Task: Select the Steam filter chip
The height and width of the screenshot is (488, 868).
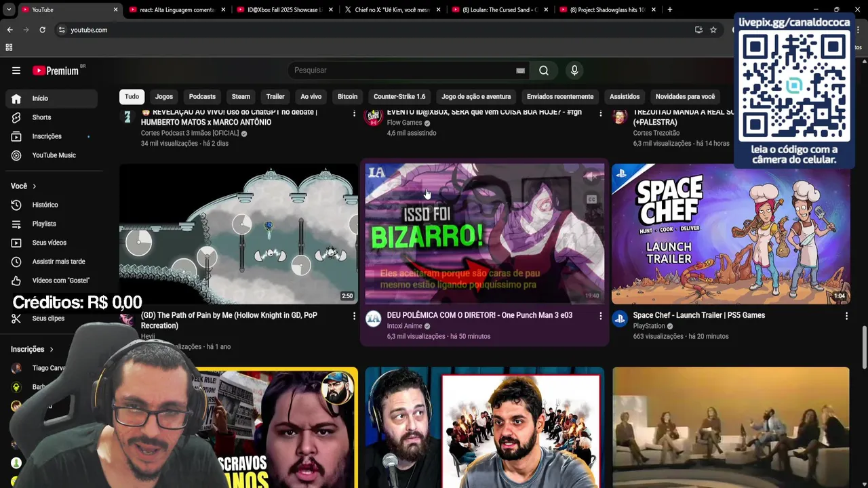Action: coord(241,96)
